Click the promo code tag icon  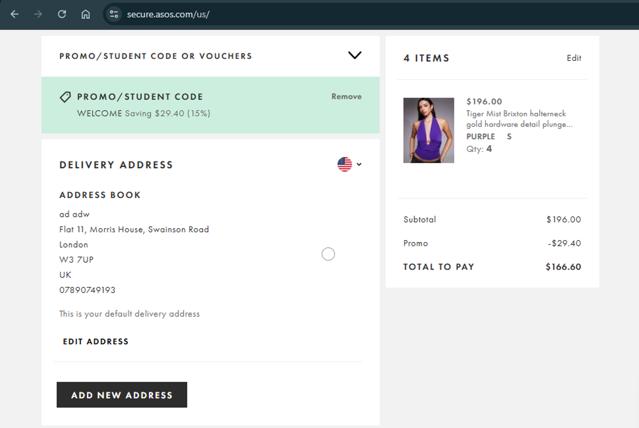coord(65,97)
